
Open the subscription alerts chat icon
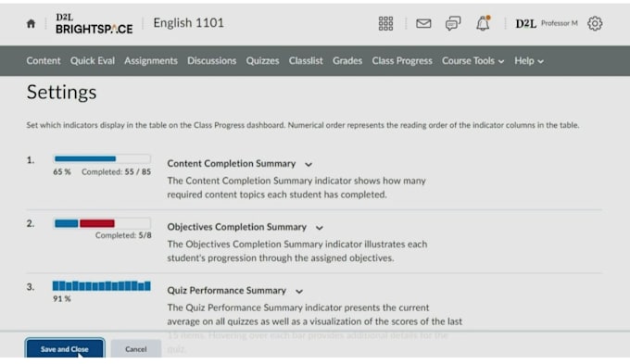(x=453, y=24)
